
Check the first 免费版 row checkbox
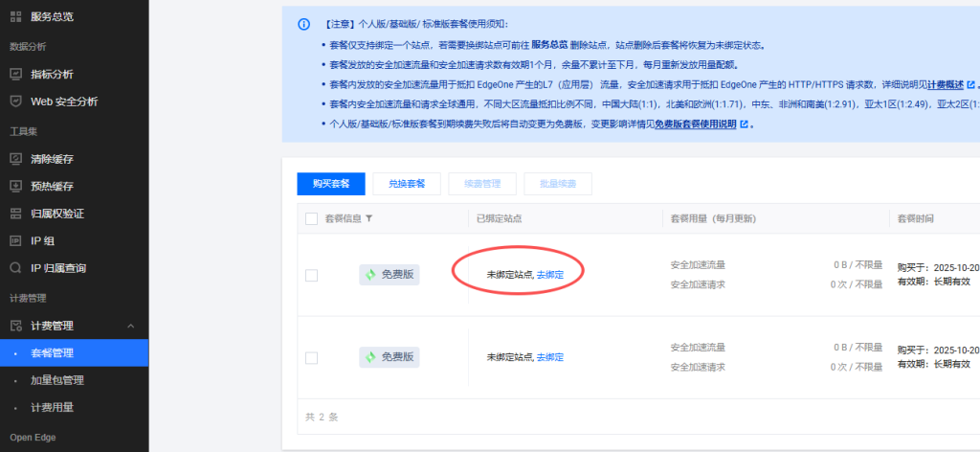[x=311, y=275]
